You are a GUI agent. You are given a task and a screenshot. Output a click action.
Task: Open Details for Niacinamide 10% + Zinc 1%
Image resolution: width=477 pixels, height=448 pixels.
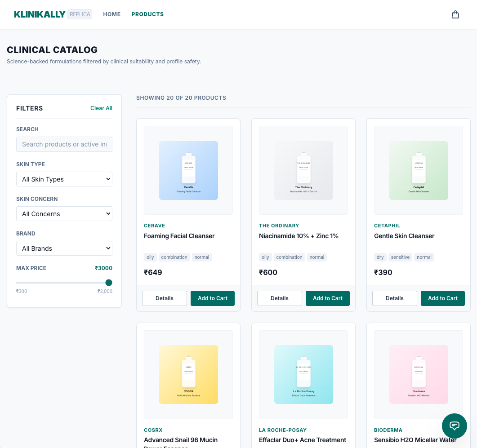tap(280, 298)
